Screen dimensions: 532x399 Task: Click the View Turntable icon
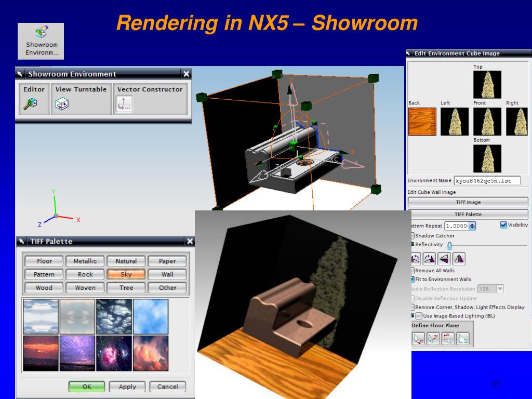point(62,103)
